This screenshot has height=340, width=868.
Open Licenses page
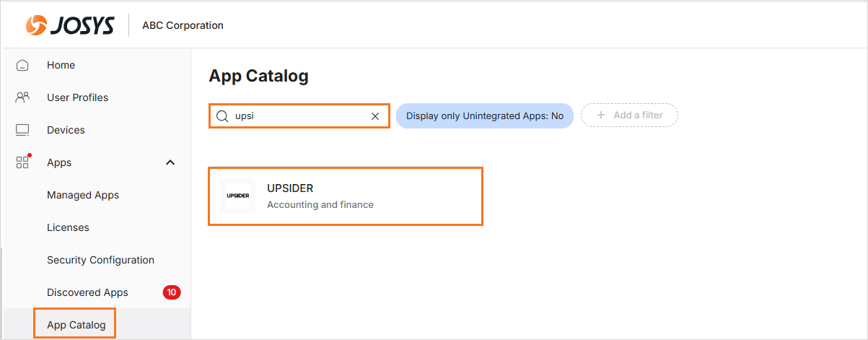pos(68,227)
